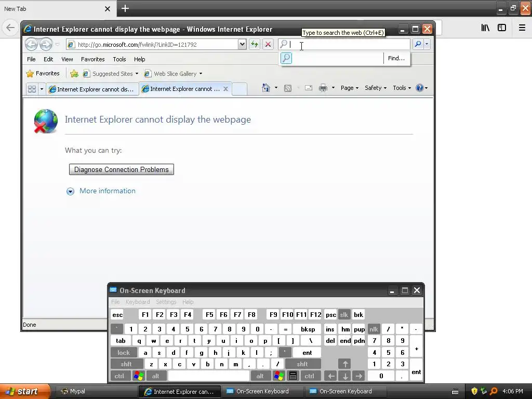Click the Windows start button

pos(24,391)
